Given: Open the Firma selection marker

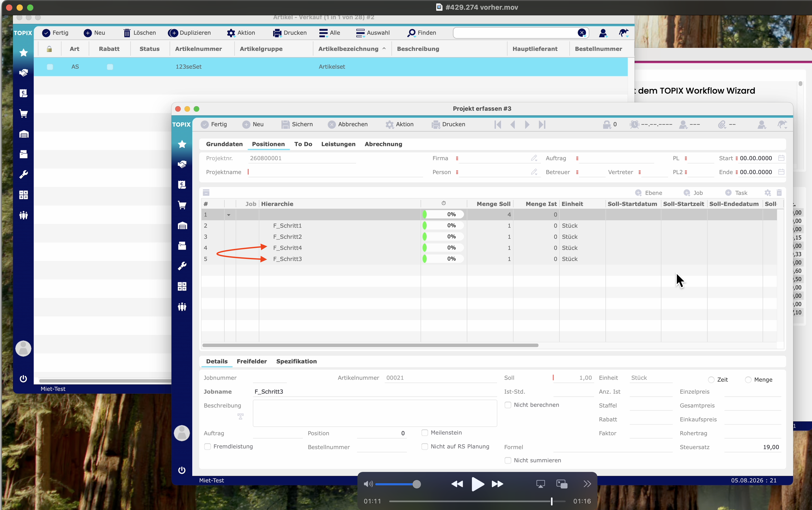Looking at the screenshot, I should 457,158.
